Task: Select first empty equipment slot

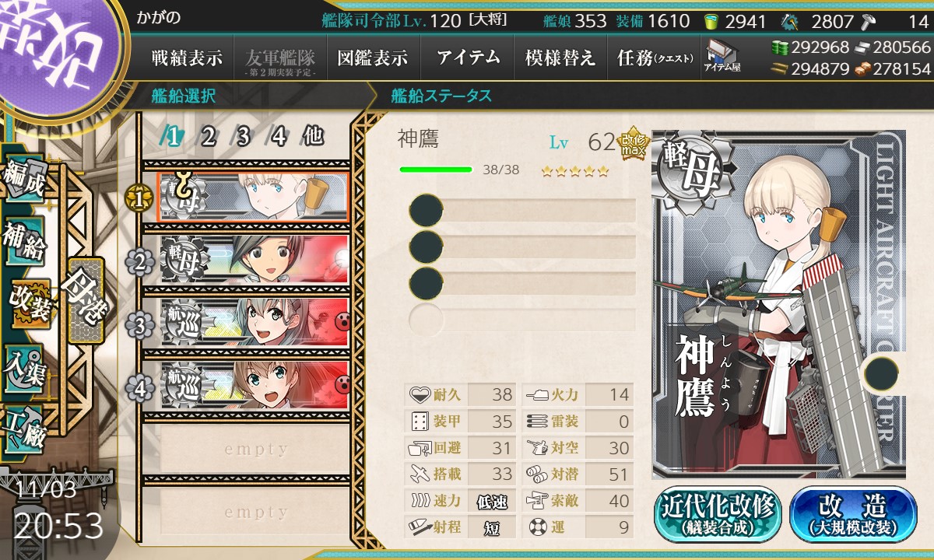Action: click(522, 211)
